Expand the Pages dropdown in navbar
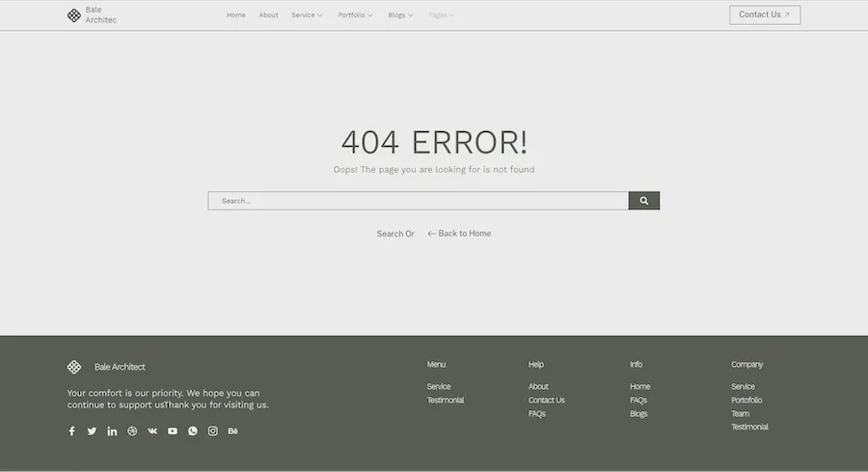This screenshot has width=868, height=472. coord(441,14)
